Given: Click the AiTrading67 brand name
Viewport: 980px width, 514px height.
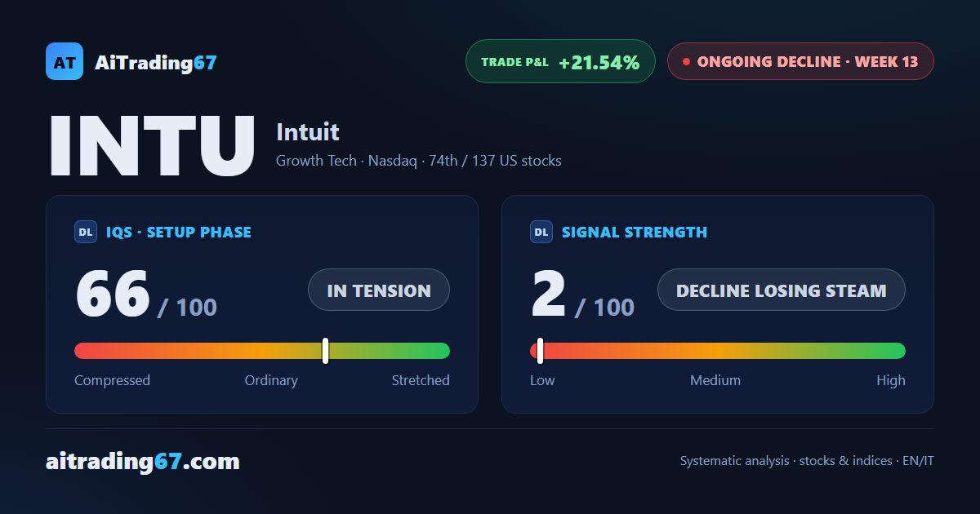Looking at the screenshot, I should [156, 62].
